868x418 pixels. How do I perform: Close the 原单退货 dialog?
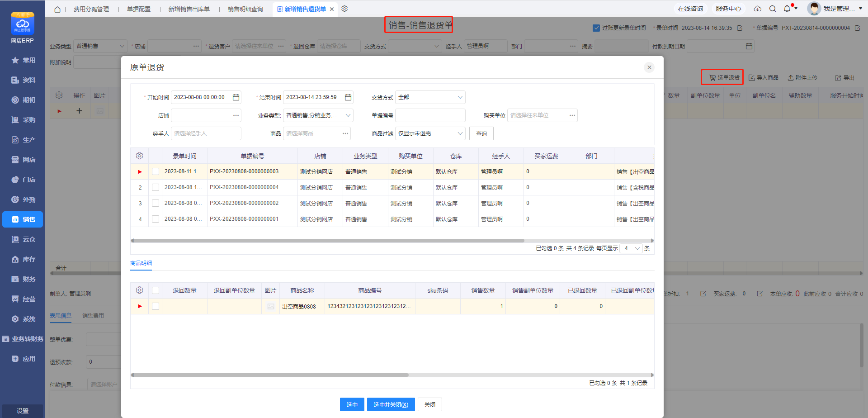[x=649, y=67]
